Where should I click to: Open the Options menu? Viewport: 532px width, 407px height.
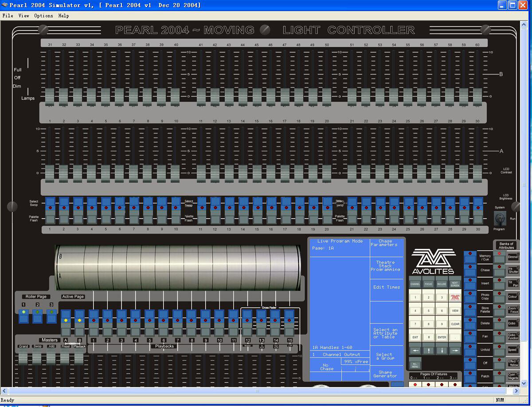(x=43, y=16)
